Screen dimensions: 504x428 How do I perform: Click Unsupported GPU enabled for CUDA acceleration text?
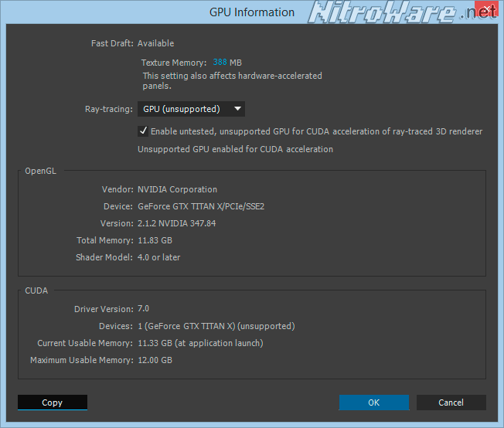click(235, 149)
